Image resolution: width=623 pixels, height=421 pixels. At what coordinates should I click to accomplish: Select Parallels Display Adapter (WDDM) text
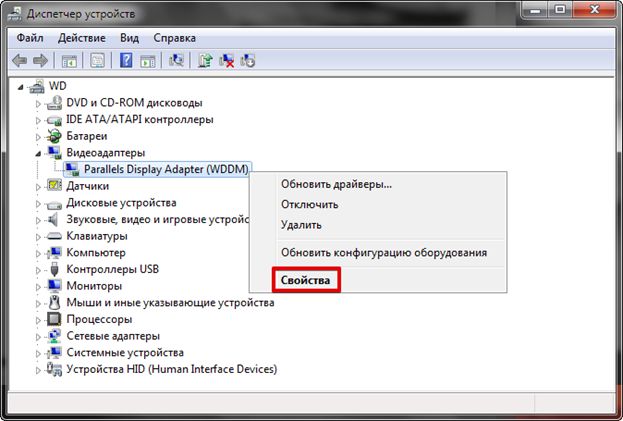point(166,169)
